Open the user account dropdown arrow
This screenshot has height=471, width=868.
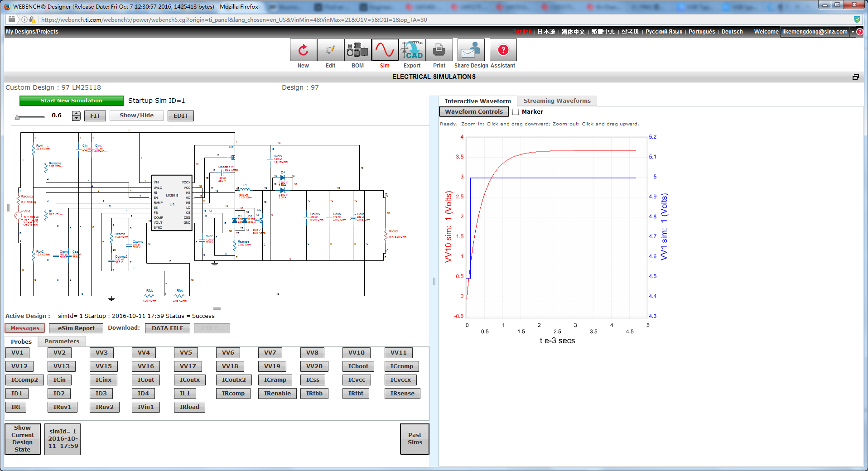coord(853,32)
